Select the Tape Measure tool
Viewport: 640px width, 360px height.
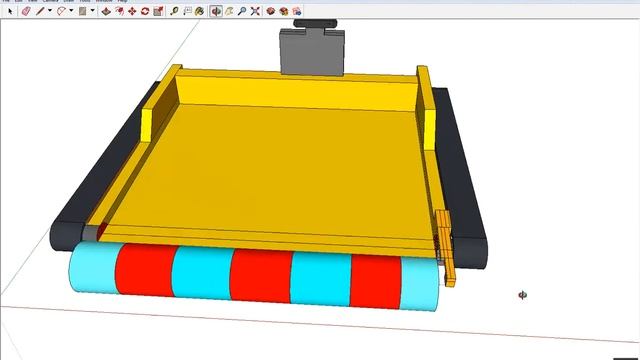coord(174,11)
